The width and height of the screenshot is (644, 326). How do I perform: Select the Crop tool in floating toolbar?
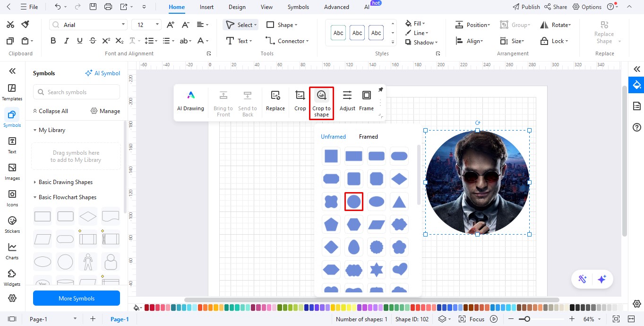300,101
